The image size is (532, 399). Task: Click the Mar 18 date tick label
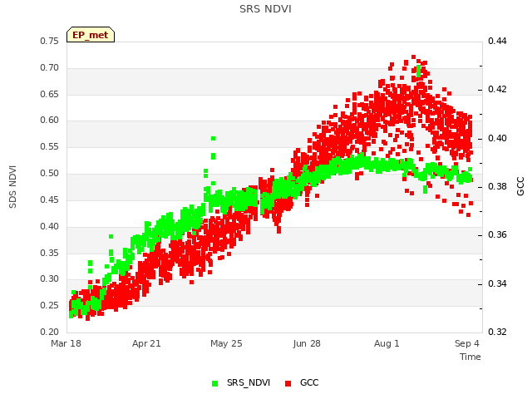click(66, 343)
